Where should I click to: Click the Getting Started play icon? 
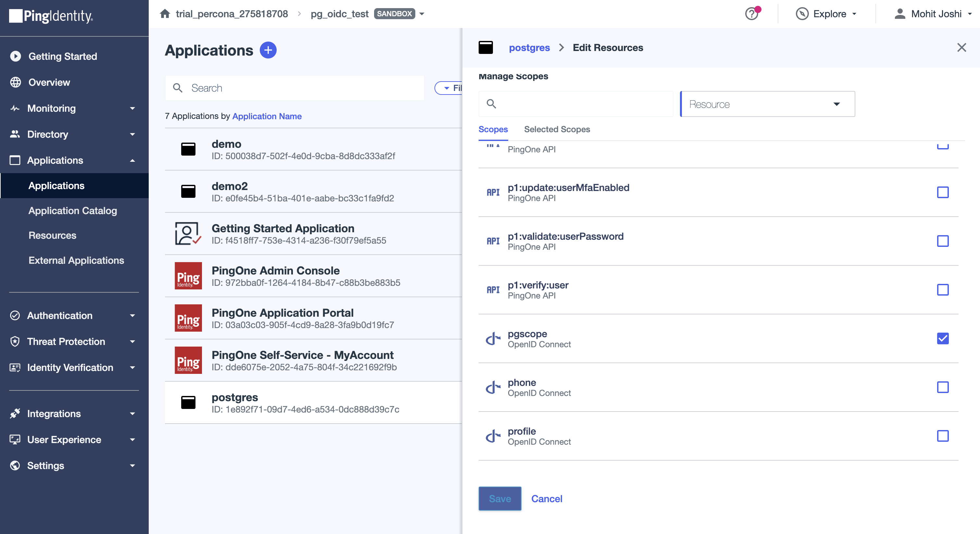point(15,56)
